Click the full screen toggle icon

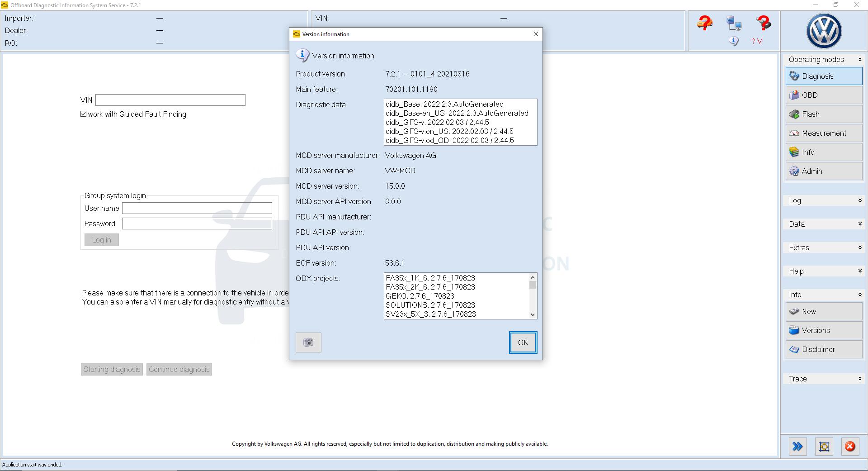pyautogui.click(x=824, y=447)
